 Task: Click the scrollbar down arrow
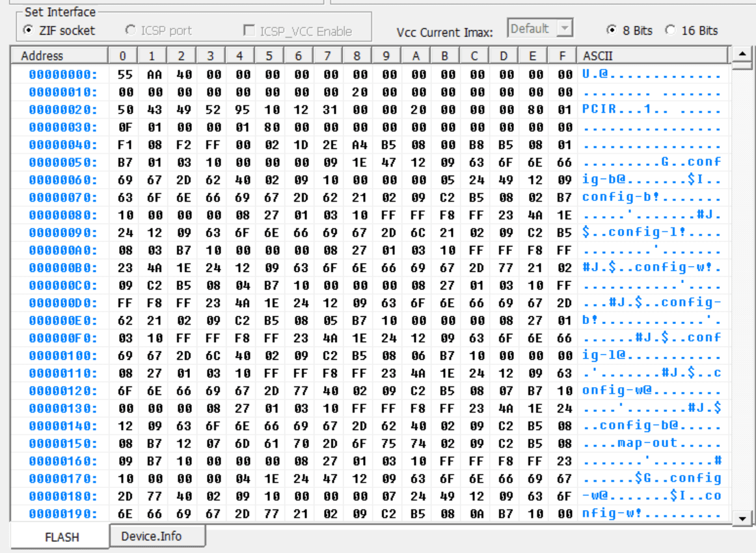click(742, 519)
